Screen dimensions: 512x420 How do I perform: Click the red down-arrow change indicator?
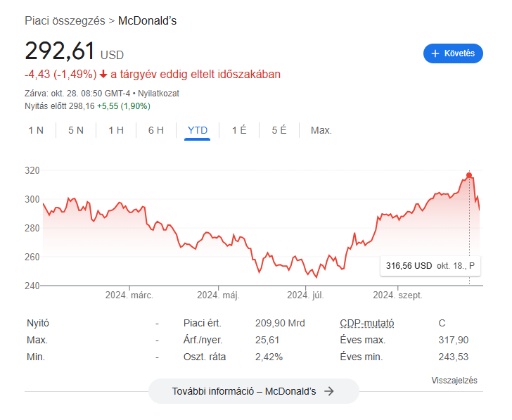103,75
